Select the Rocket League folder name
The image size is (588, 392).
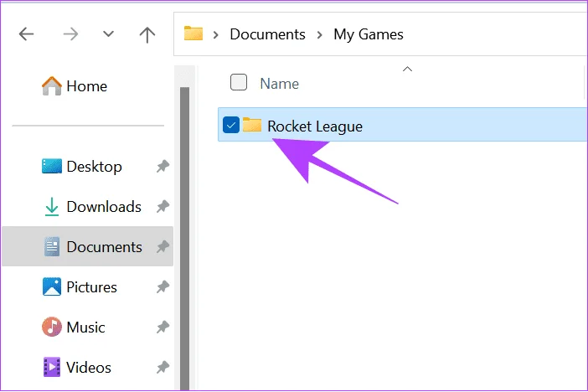tap(315, 126)
